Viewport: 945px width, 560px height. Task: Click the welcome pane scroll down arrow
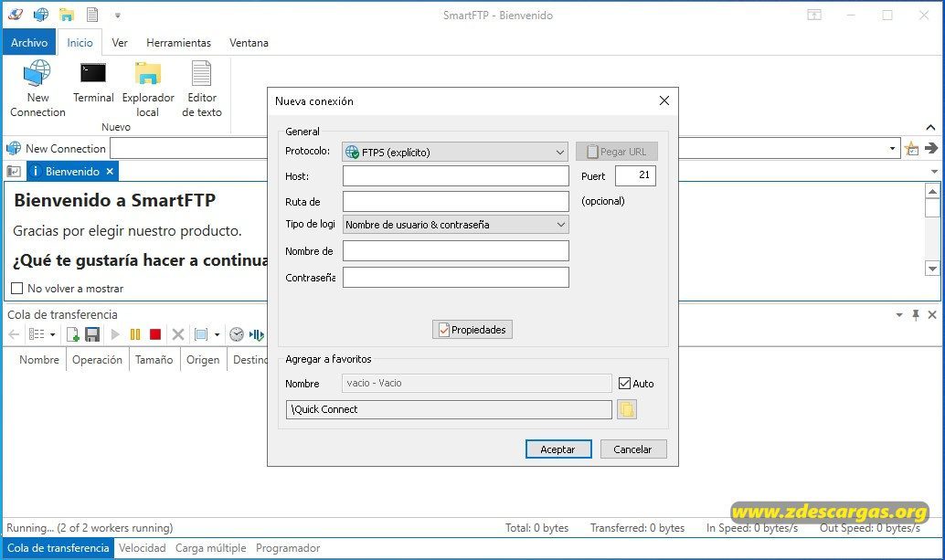(932, 269)
